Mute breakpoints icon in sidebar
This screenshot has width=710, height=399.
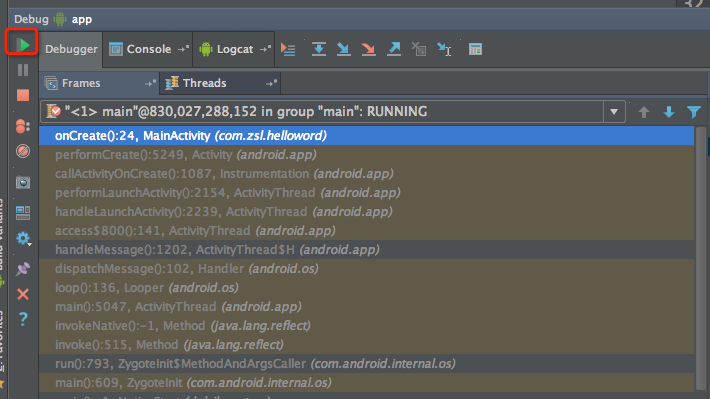tap(23, 151)
